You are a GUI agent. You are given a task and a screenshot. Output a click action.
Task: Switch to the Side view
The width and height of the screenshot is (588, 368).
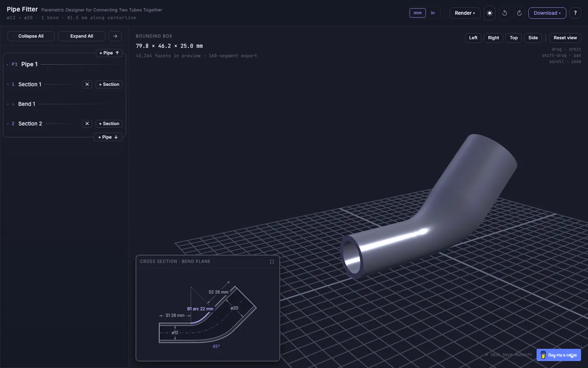(533, 38)
